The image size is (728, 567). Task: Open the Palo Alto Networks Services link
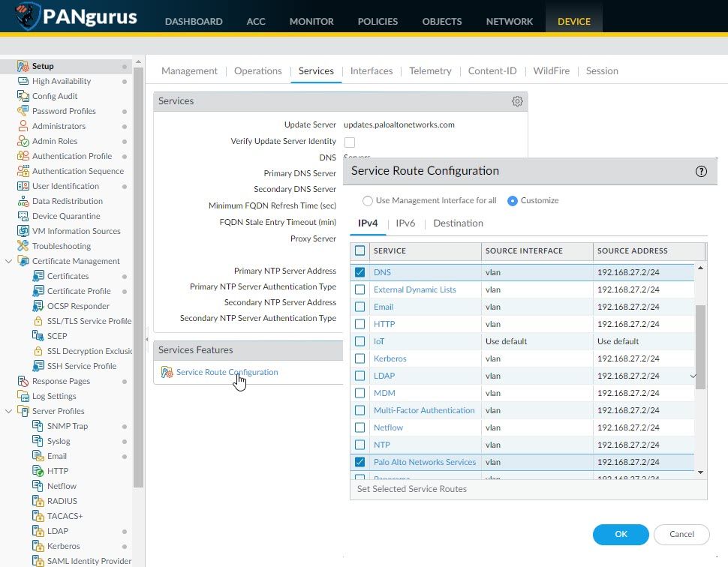click(x=425, y=462)
